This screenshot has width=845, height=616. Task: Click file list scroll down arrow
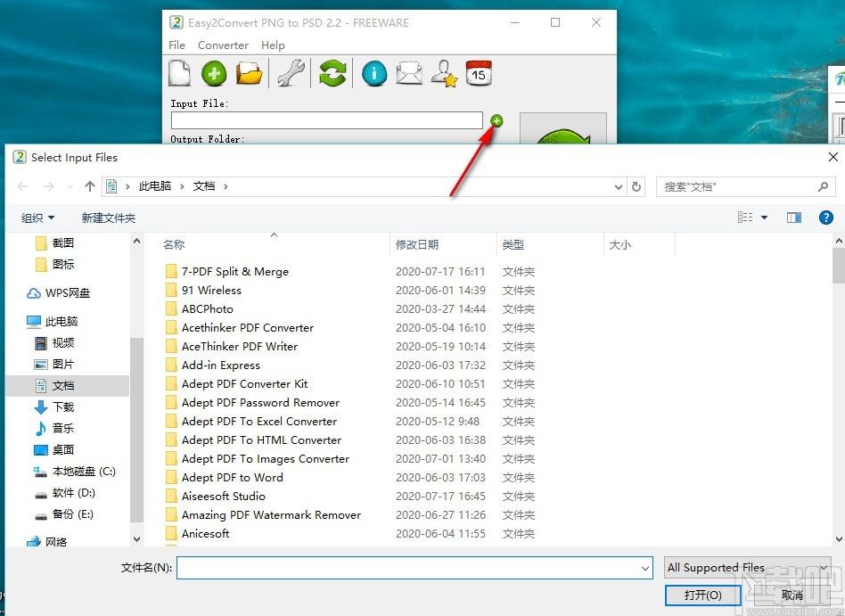(839, 539)
